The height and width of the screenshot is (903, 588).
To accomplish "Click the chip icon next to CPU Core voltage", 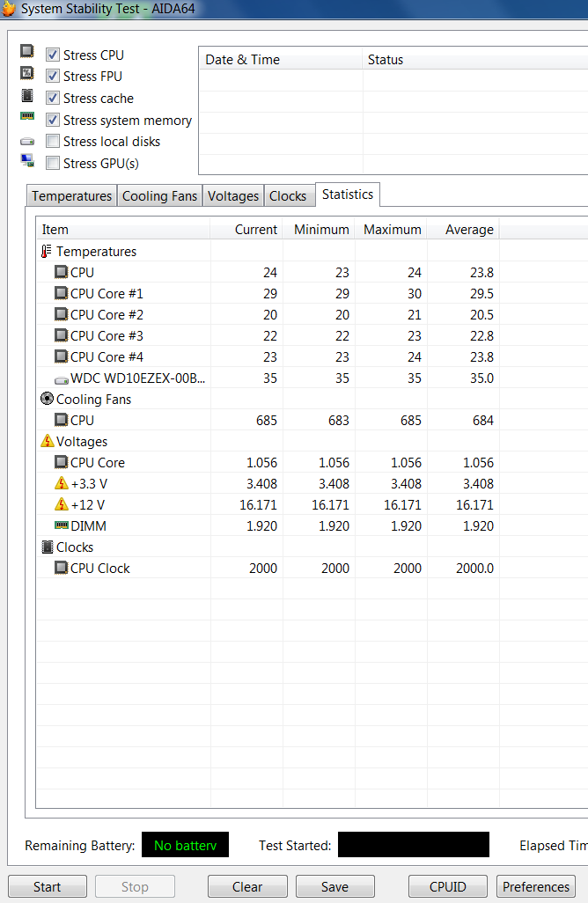I will [61, 462].
